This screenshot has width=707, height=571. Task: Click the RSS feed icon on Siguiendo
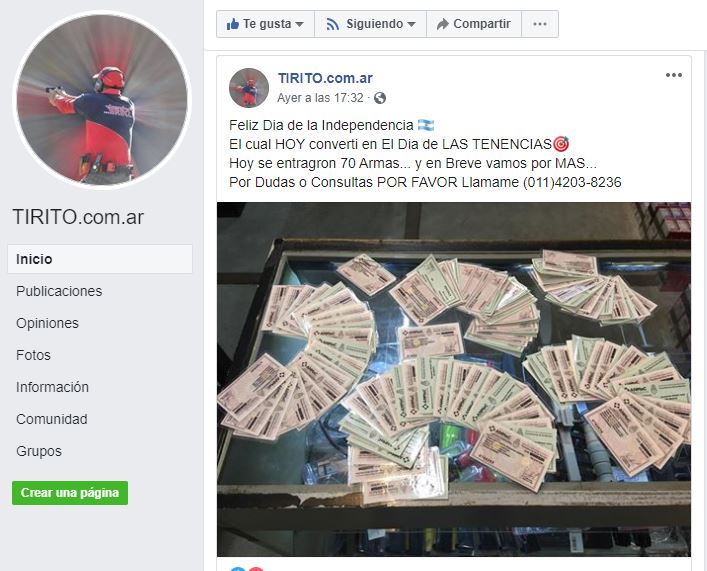click(x=333, y=24)
